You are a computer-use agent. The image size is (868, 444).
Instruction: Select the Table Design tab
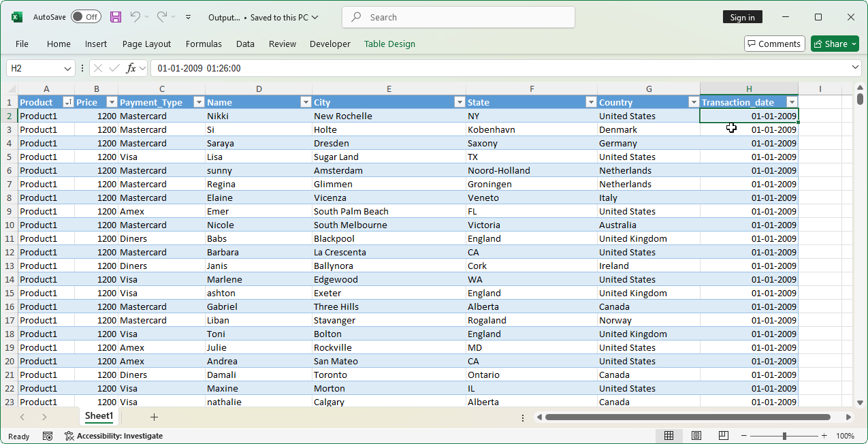[x=389, y=44]
